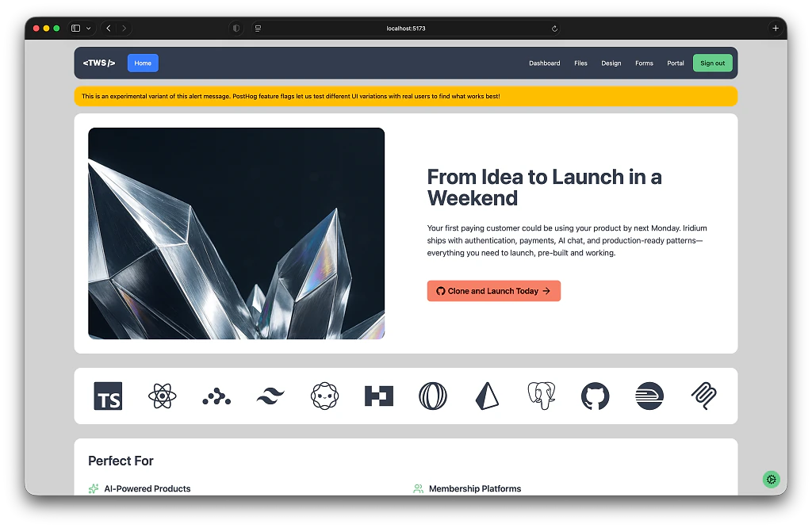
Task: Select the PostHog dots logo
Action: pyautogui.click(x=216, y=396)
